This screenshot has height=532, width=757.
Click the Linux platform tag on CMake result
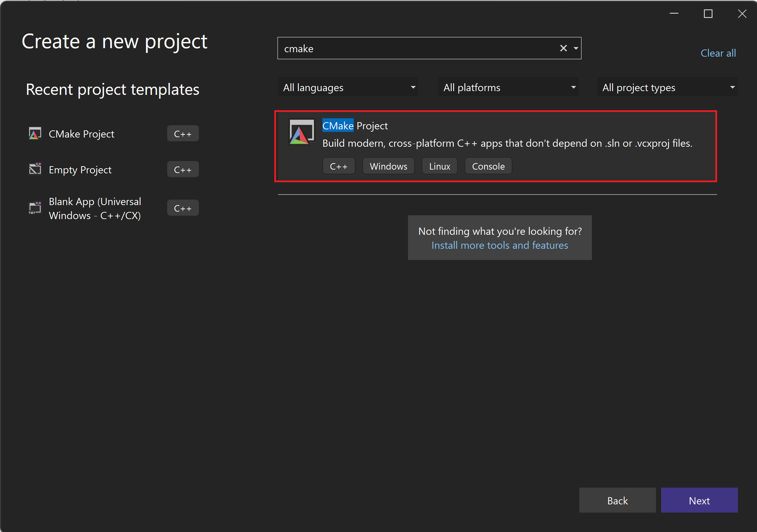pos(439,167)
